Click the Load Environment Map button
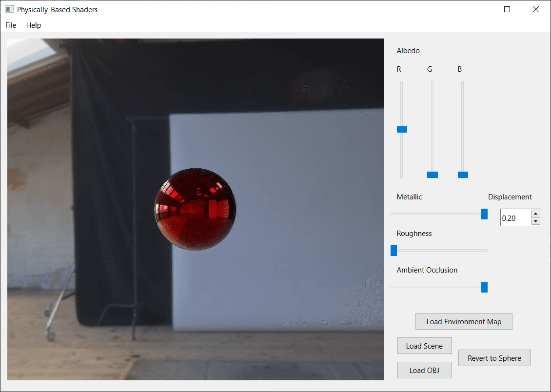The width and height of the screenshot is (551, 392). pyautogui.click(x=464, y=321)
